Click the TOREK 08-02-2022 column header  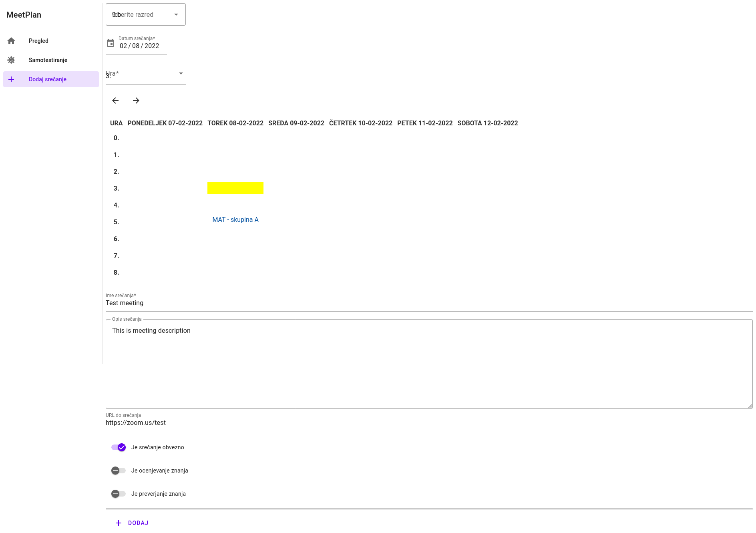click(x=235, y=123)
